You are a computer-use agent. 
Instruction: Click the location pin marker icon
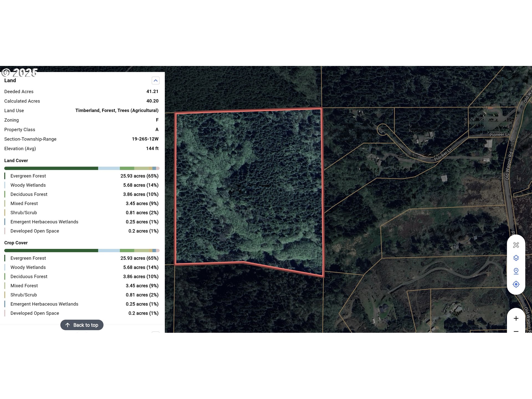tap(516, 271)
